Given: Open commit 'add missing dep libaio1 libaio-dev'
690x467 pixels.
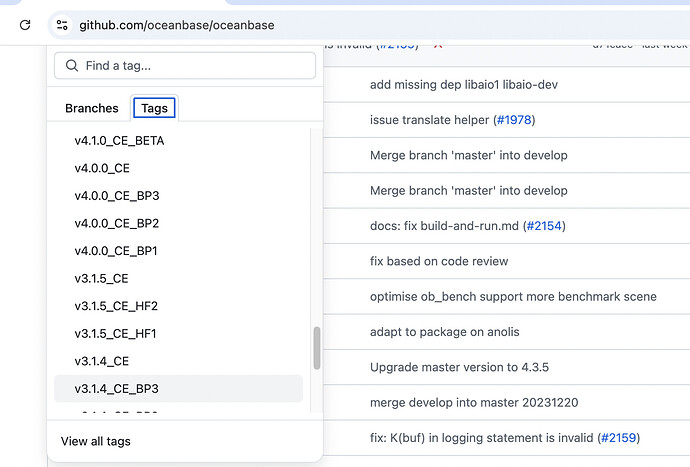Looking at the screenshot, I should (x=464, y=85).
